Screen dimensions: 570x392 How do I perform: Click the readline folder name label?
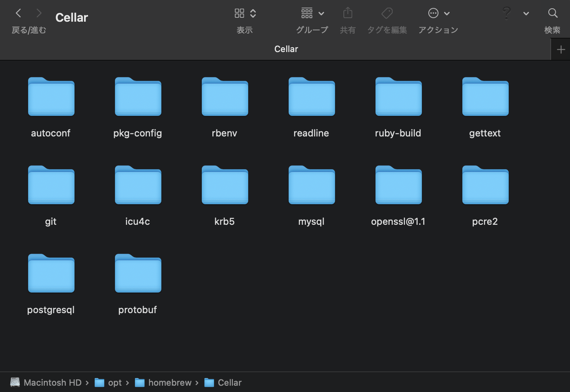(x=311, y=133)
